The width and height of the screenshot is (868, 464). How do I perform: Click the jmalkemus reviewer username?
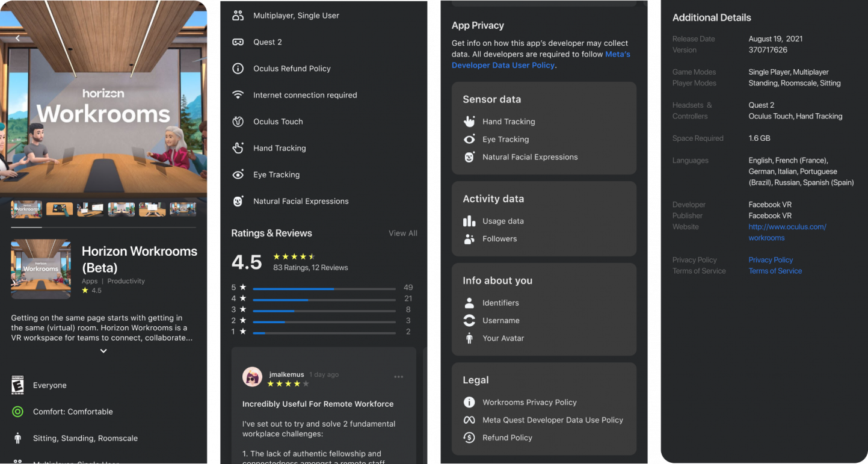pyautogui.click(x=286, y=374)
